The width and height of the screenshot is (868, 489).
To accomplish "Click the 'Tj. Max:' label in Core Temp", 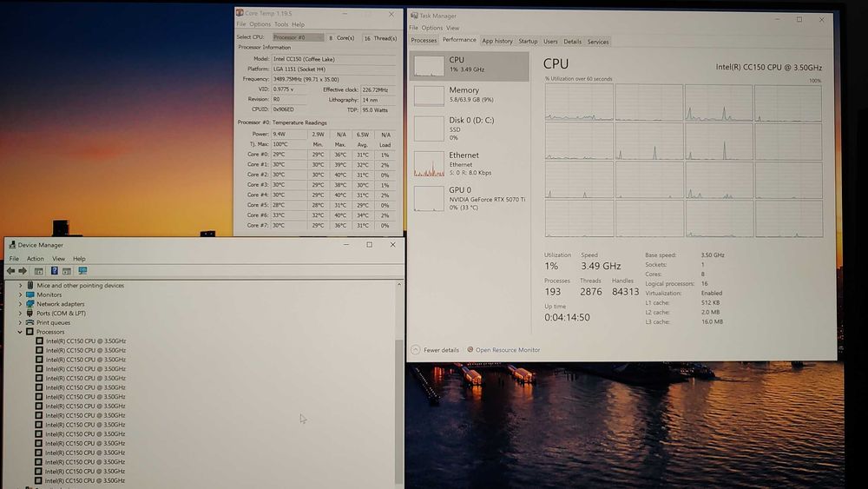I will point(259,144).
